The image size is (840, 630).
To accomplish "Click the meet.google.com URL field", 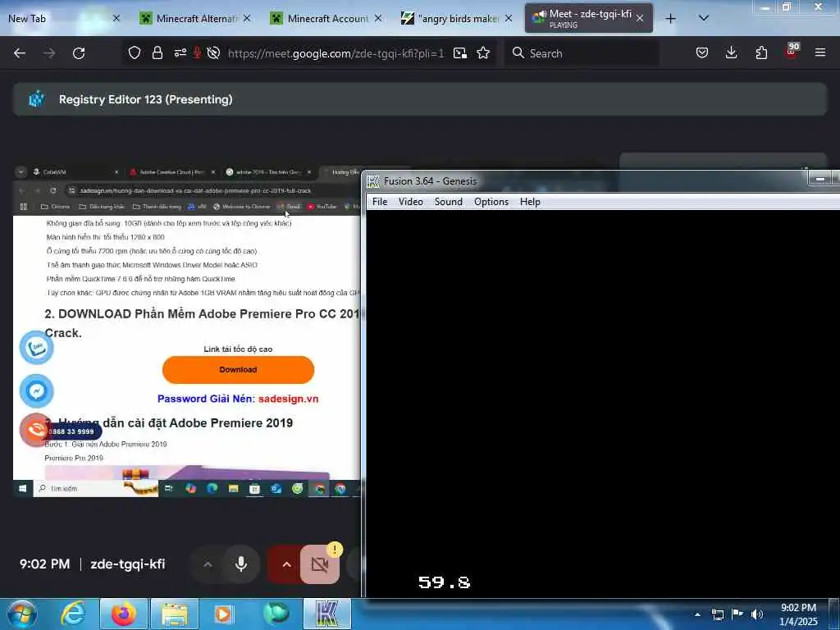I will pos(336,53).
